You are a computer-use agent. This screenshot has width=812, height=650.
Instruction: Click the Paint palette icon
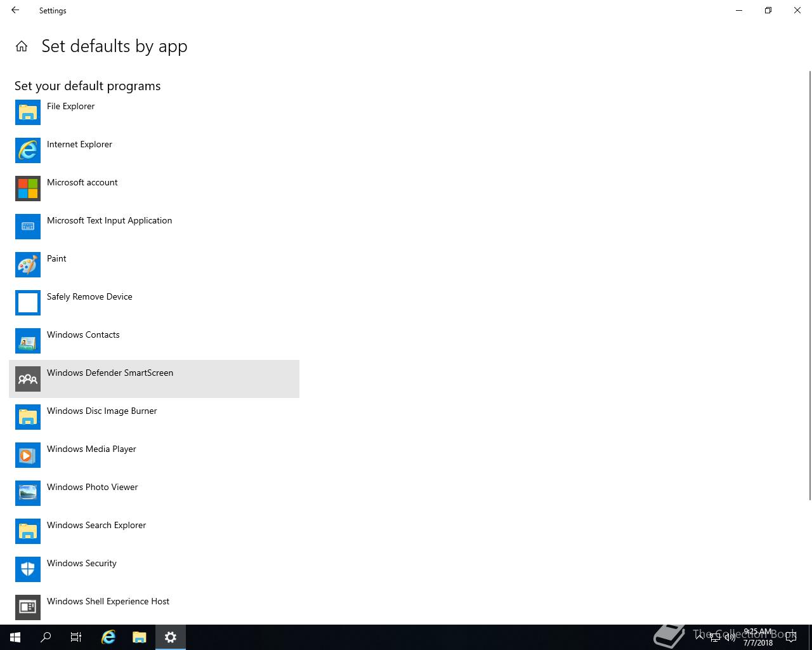point(28,265)
